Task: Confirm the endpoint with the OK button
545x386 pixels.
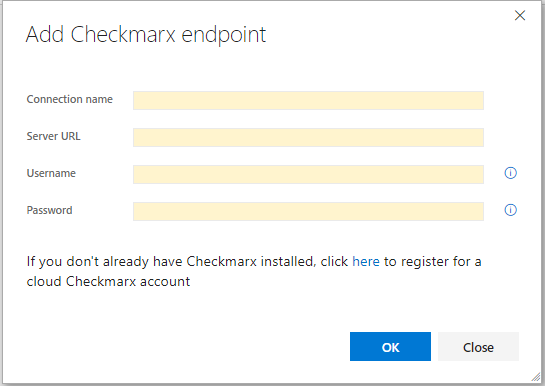Action: [x=390, y=346]
